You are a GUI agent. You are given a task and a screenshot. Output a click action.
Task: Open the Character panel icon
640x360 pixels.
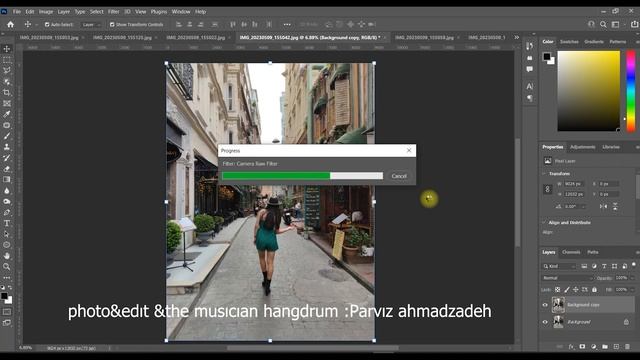coord(529,86)
